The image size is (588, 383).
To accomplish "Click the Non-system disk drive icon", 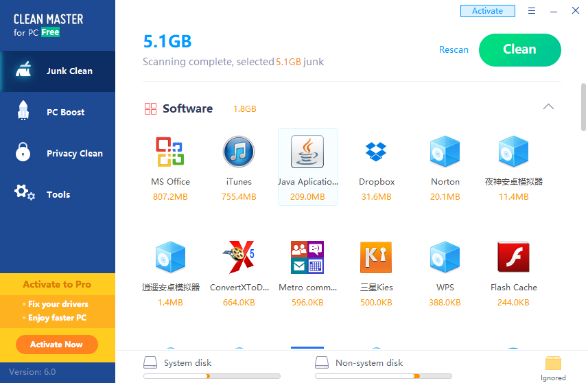I will click(322, 362).
